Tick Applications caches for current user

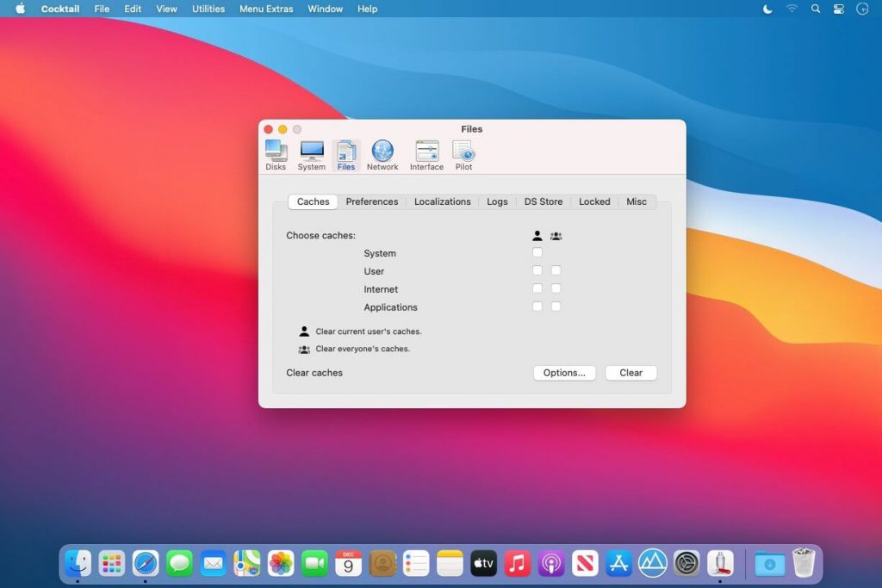coord(537,307)
